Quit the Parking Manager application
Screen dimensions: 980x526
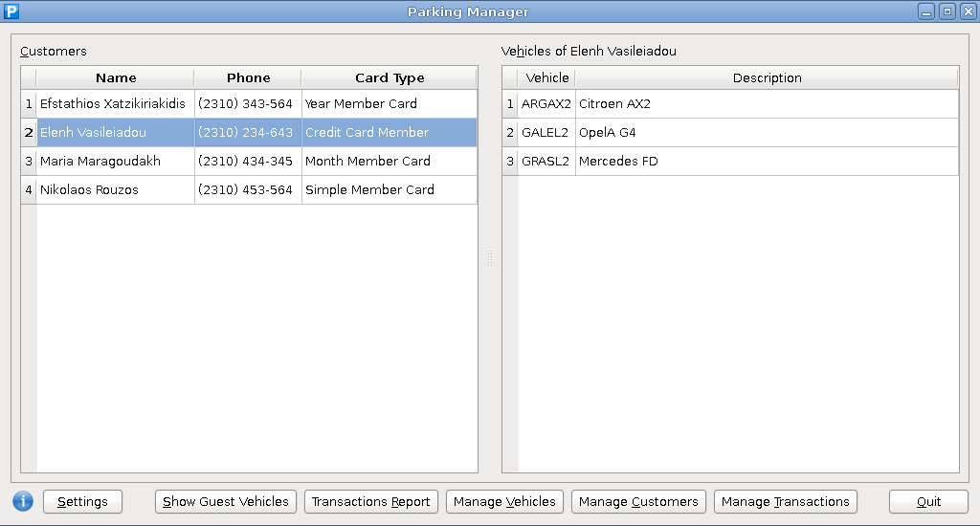(928, 501)
